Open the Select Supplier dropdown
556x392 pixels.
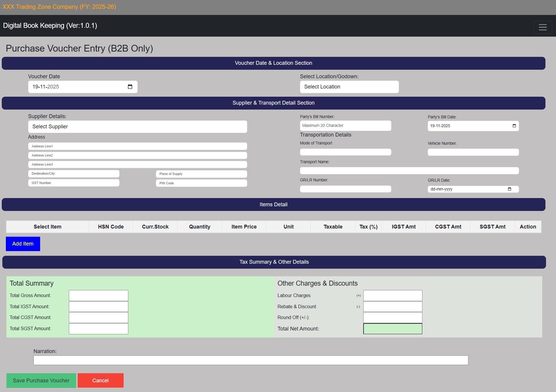point(137,127)
